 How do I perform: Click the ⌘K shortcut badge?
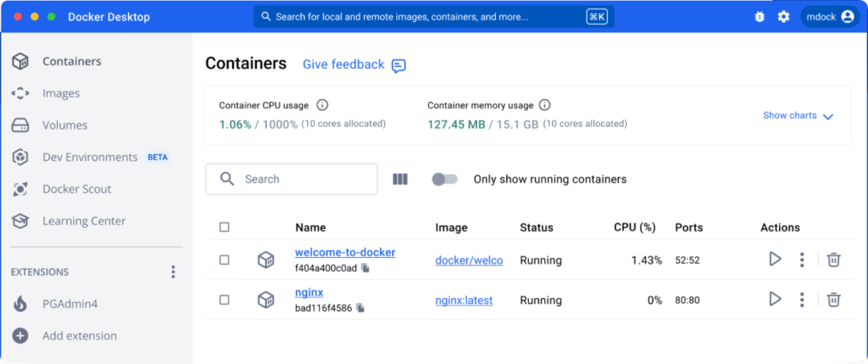(596, 17)
